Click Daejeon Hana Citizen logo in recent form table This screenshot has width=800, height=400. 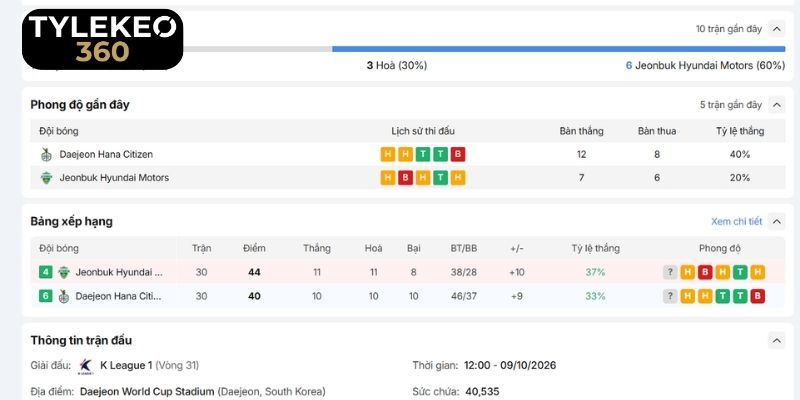(x=46, y=155)
